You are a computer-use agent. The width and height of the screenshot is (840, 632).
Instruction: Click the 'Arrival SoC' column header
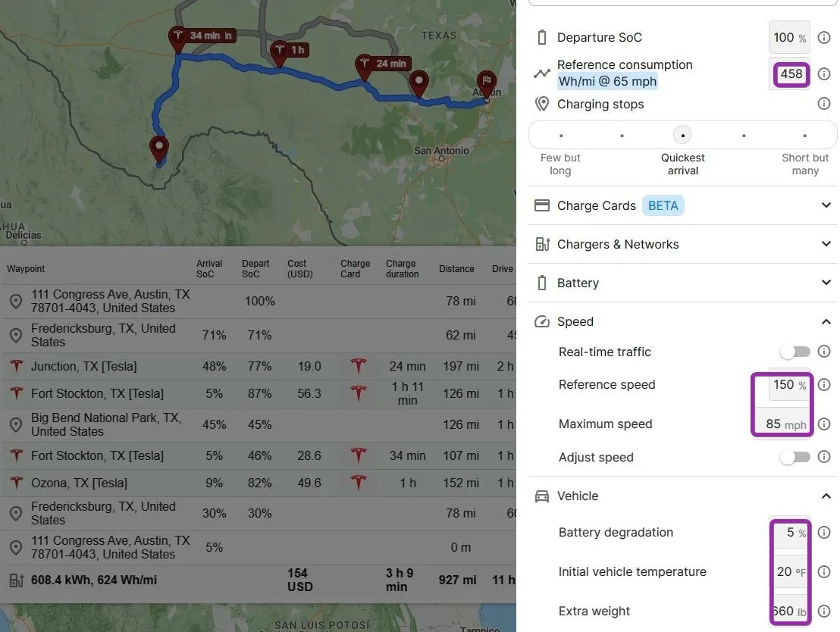(209, 269)
